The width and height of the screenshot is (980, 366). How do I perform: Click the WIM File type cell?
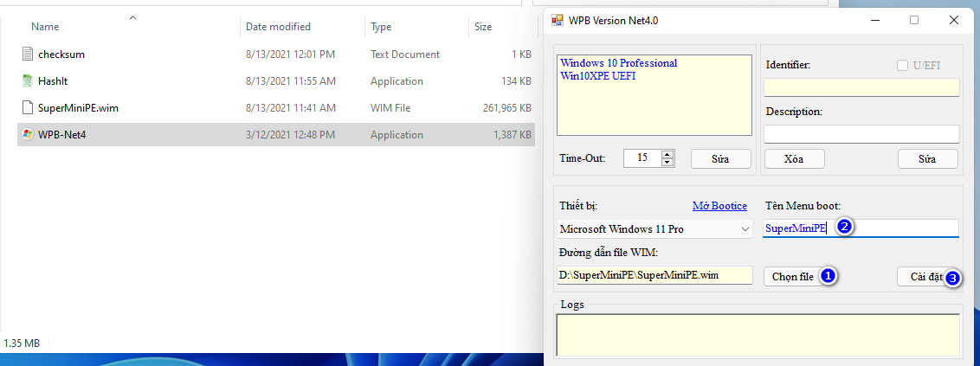tap(390, 108)
